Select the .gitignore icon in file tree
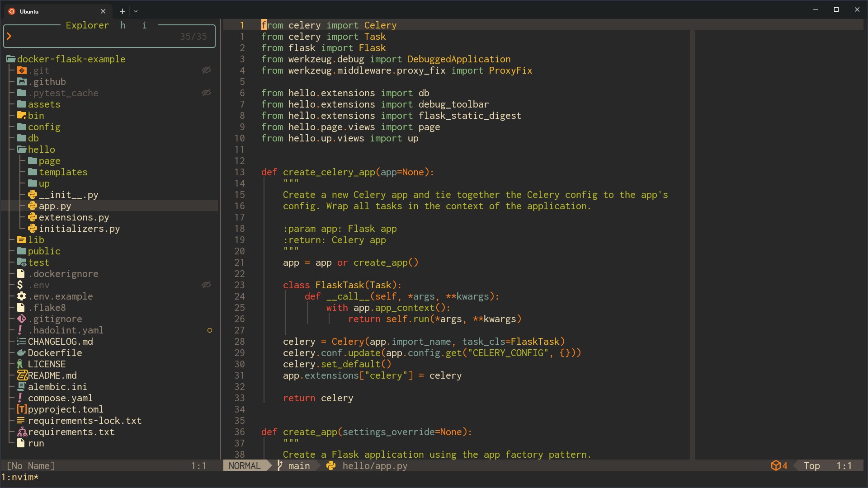868x488 pixels. point(22,318)
